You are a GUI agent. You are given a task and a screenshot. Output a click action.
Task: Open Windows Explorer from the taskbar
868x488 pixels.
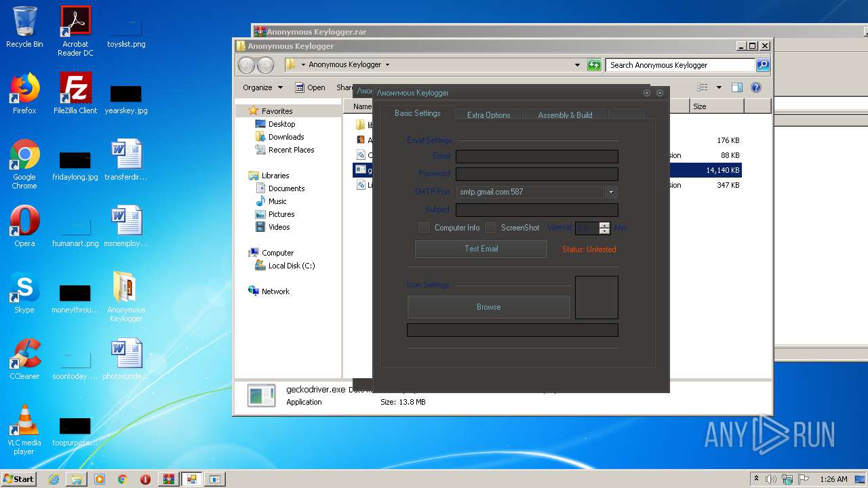coord(77,479)
